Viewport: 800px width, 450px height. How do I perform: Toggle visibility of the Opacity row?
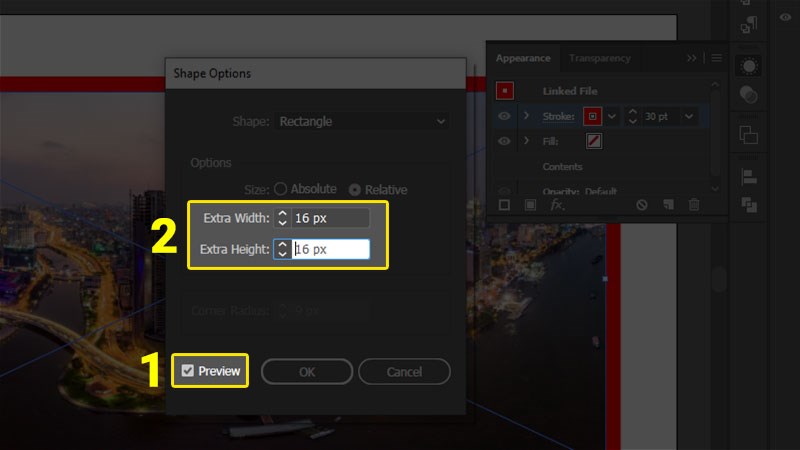(504, 191)
